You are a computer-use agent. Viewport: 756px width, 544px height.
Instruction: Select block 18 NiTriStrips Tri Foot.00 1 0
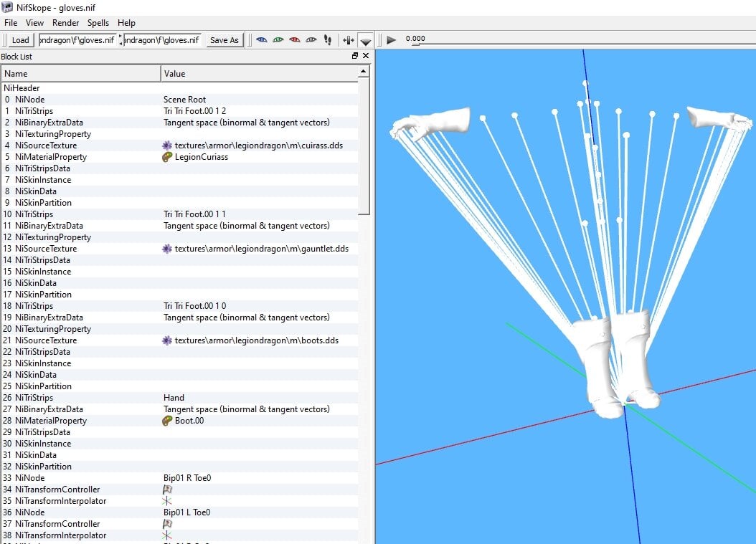click(180, 306)
